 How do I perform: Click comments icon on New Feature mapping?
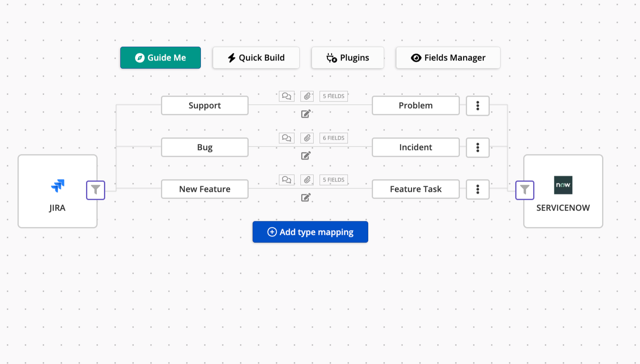click(287, 180)
